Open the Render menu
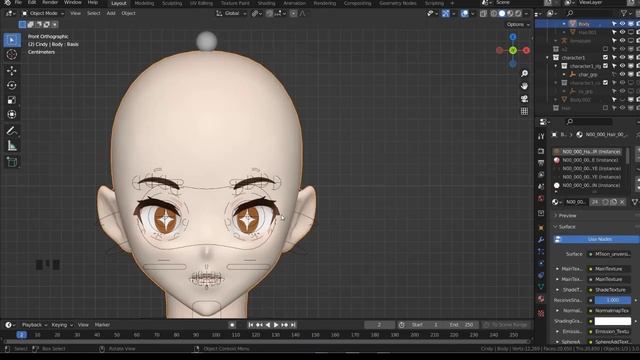Viewport: 640px width, 360px height. coord(50,2)
